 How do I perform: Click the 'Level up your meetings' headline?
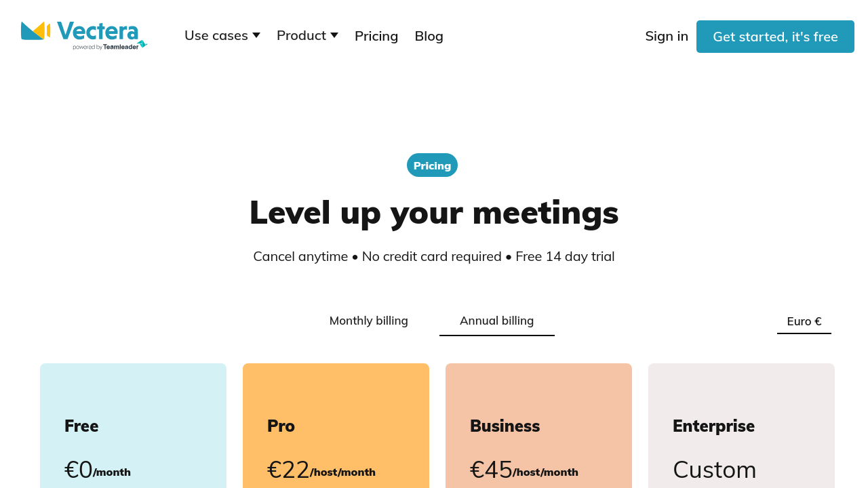[433, 212]
